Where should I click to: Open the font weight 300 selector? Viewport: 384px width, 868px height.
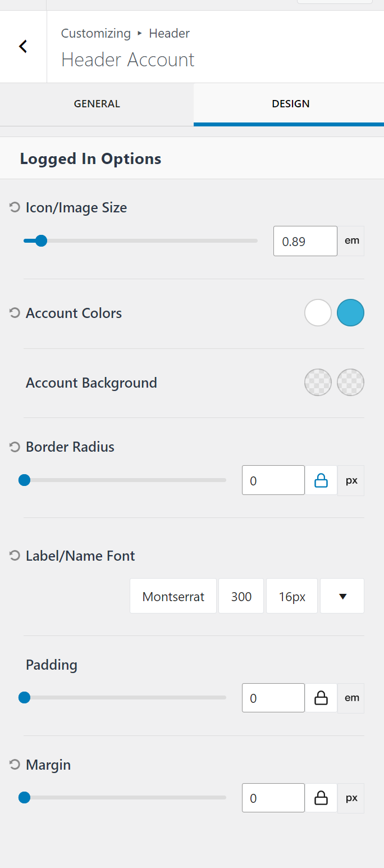[241, 596]
